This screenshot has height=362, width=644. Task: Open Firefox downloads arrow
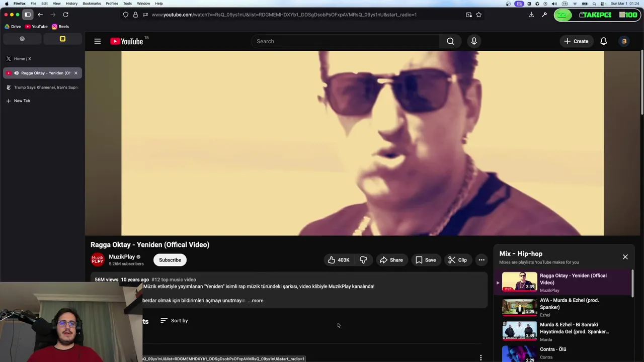pyautogui.click(x=531, y=15)
